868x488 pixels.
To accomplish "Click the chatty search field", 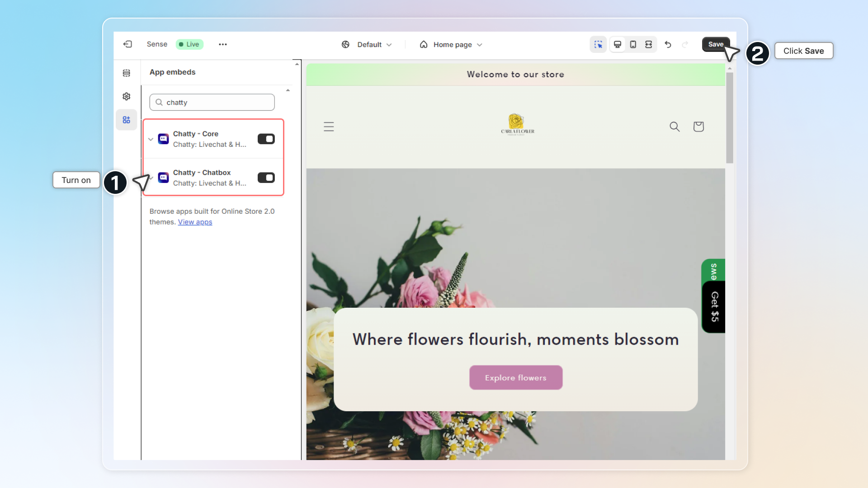I will pos(212,103).
